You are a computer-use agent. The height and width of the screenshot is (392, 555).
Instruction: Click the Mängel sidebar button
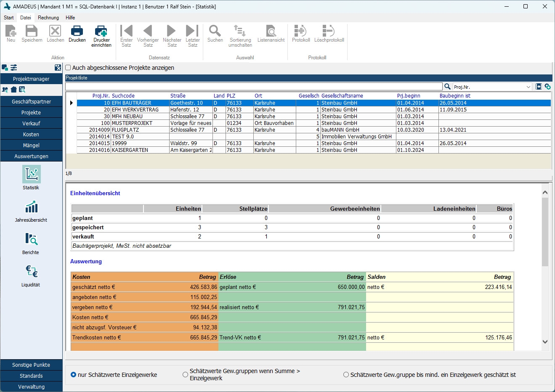31,146
